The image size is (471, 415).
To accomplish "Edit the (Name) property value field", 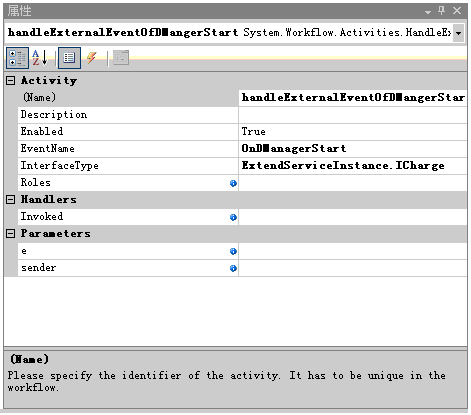I will coord(353,98).
